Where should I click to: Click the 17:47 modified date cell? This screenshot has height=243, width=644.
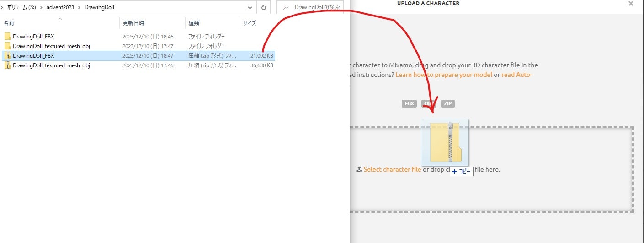(x=148, y=46)
